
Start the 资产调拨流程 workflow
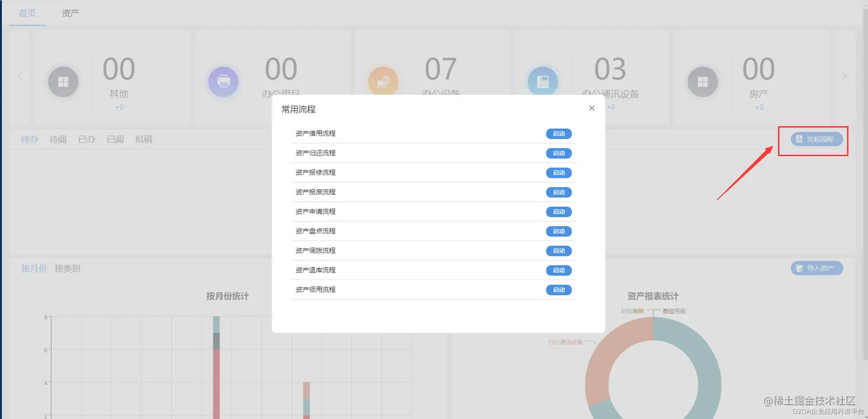[559, 251]
